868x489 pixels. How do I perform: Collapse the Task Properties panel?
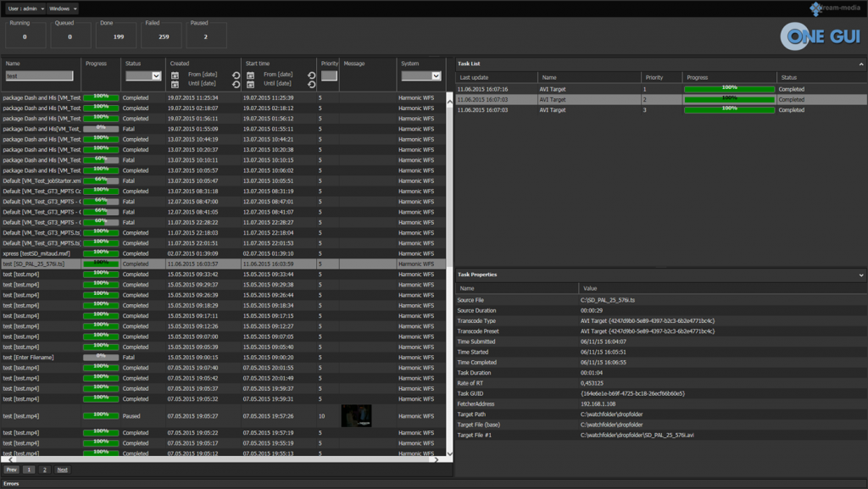click(x=861, y=275)
